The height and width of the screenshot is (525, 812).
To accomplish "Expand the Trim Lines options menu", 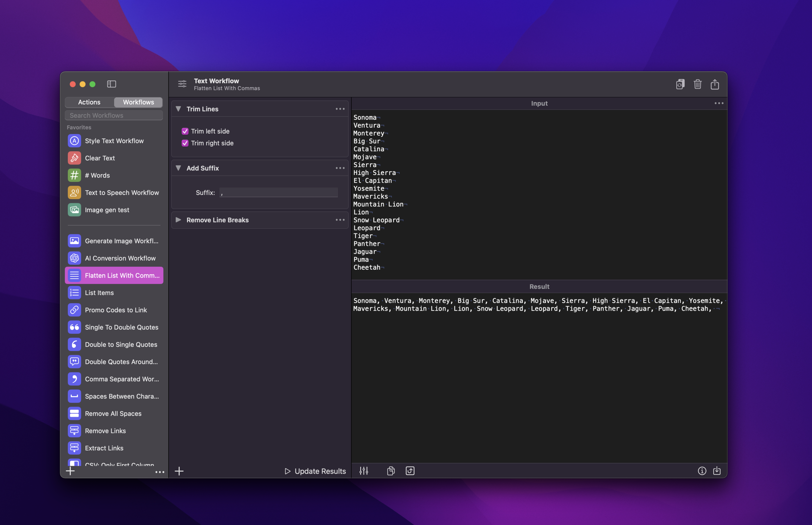I will click(x=340, y=109).
